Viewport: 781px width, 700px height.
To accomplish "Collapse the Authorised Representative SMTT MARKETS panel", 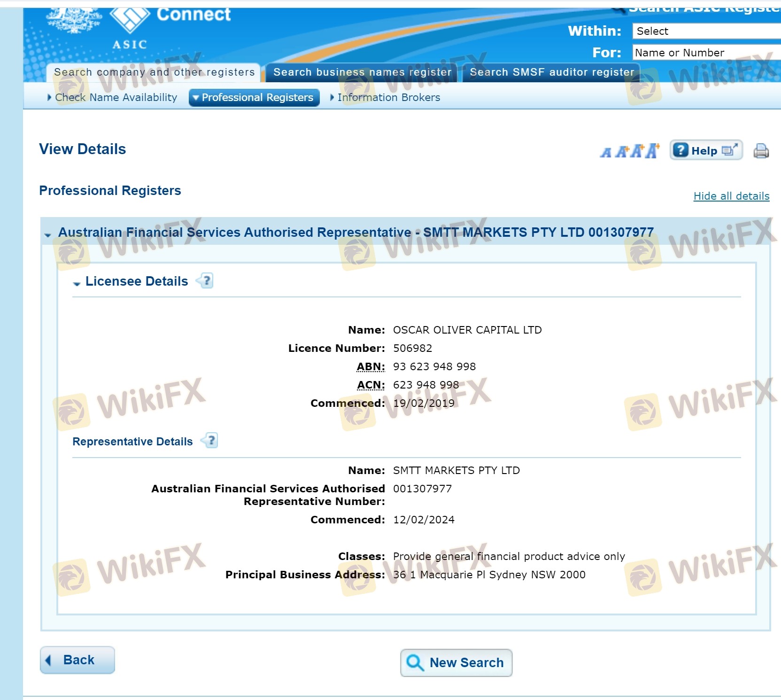I will tap(48, 234).
